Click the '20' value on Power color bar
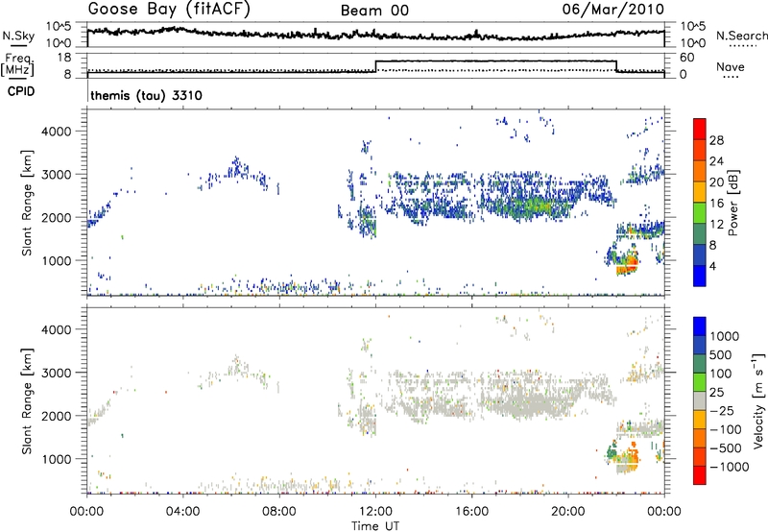Screen dimensions: 768x532 tap(716, 182)
